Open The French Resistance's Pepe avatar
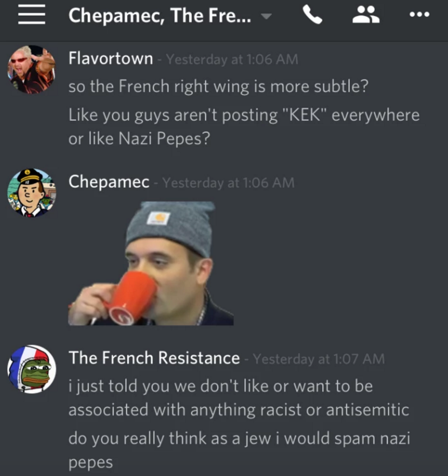448x476 pixels. point(32,369)
